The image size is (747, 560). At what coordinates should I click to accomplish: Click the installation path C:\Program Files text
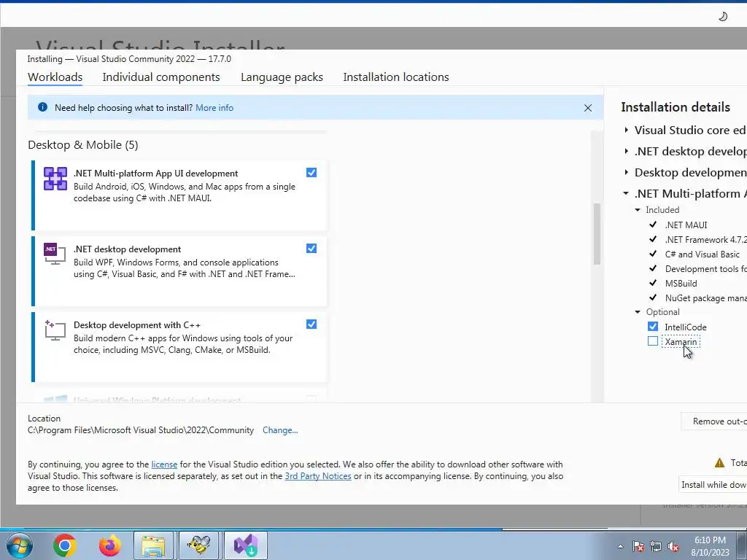coord(141,430)
